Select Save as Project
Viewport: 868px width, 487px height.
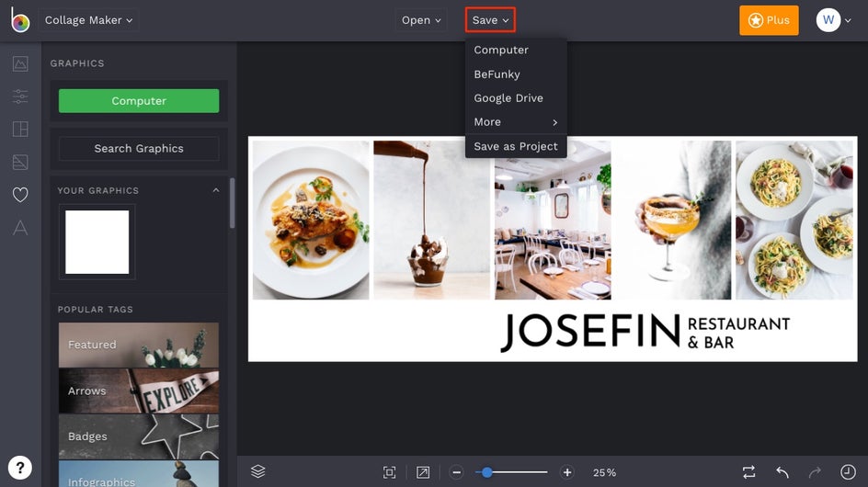(516, 146)
